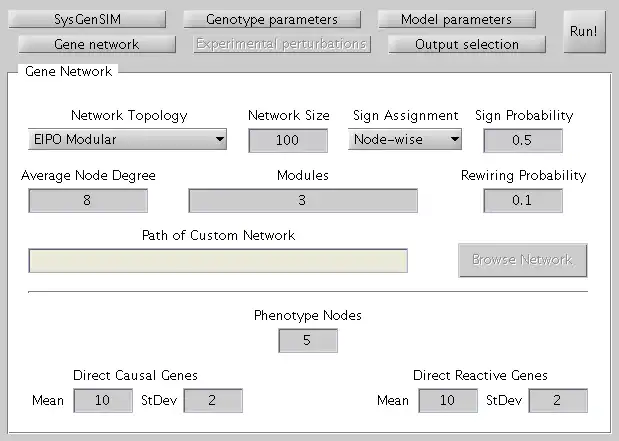Click the Direct Reactive Genes label
619x441 pixels.
click(480, 375)
